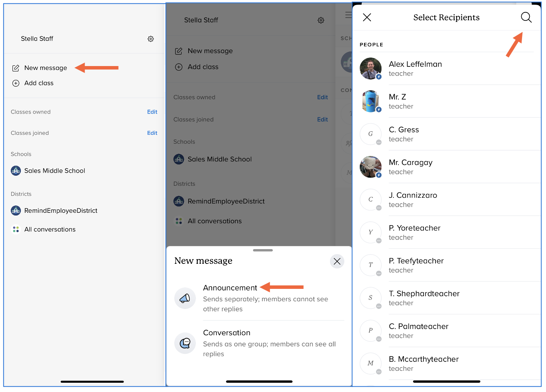546x392 pixels.
Task: Dismiss the New message sheet with X
Action: [x=337, y=261]
